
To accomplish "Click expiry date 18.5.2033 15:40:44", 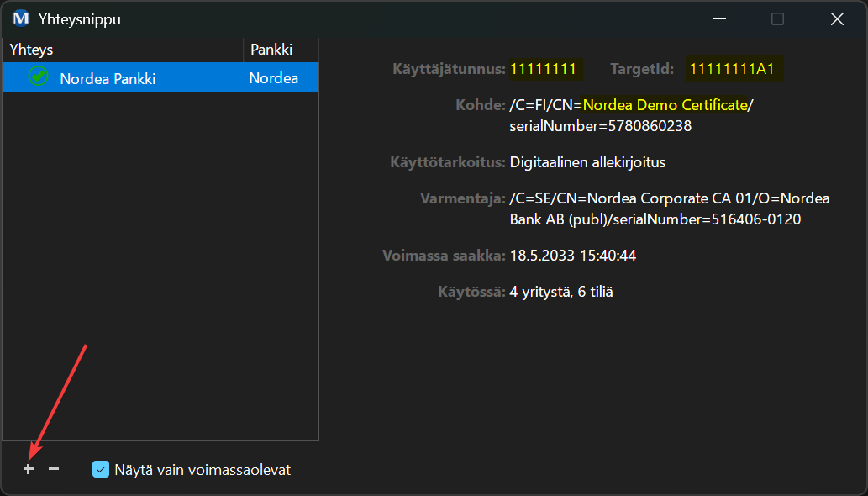I will pyautogui.click(x=572, y=256).
